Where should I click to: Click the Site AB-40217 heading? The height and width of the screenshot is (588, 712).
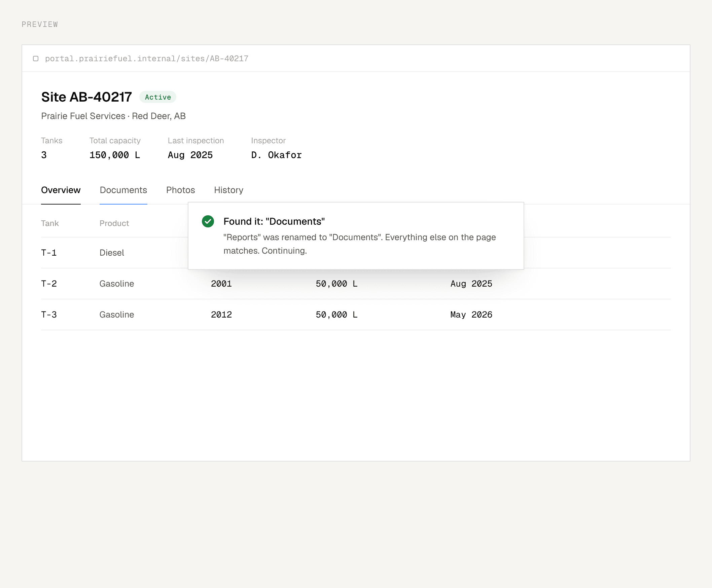point(86,97)
